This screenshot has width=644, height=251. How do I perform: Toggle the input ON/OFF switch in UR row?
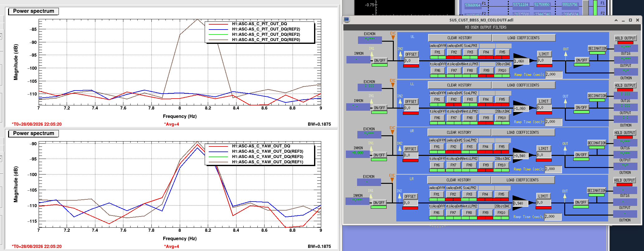point(379,155)
